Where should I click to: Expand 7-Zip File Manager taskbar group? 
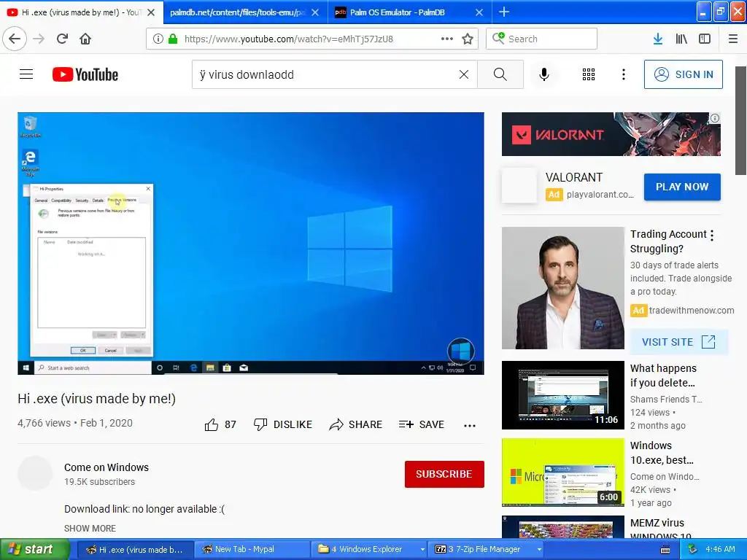pyautogui.click(x=539, y=550)
